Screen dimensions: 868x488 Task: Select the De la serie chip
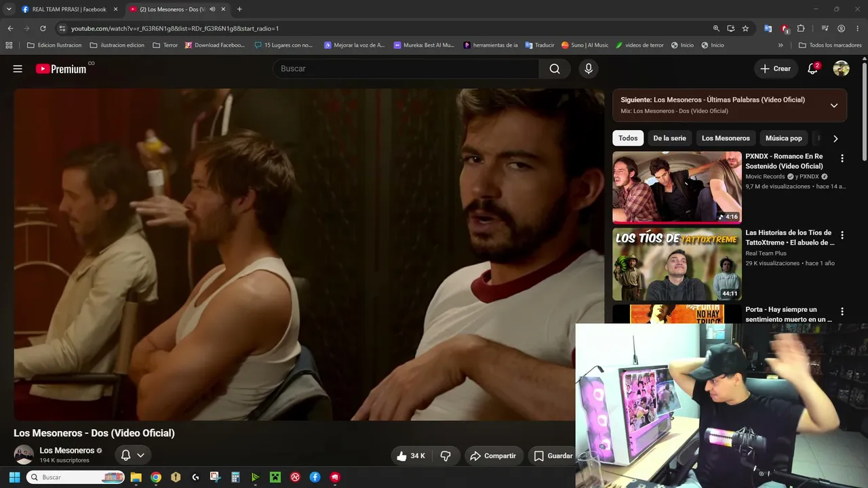coord(669,138)
